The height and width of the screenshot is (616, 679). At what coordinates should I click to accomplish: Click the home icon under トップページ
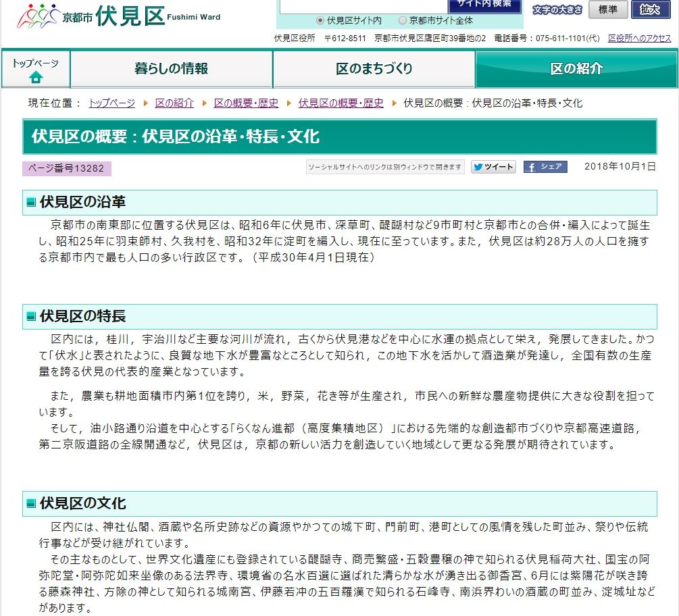coord(36,78)
